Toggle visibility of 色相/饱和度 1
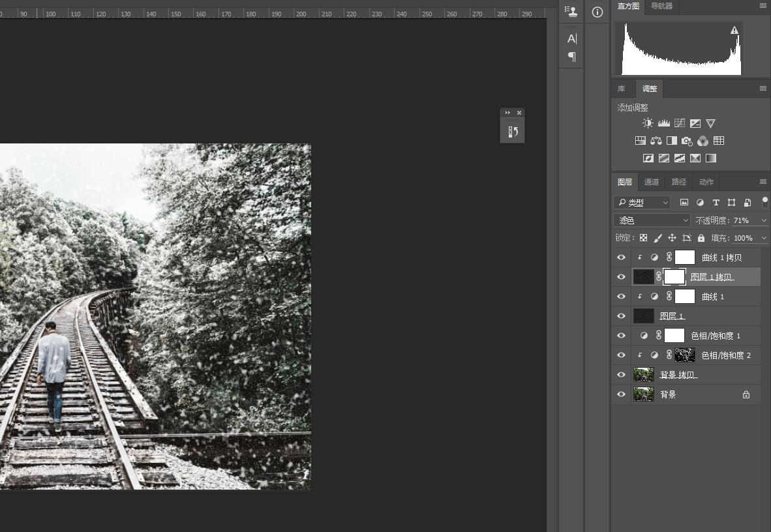 [x=621, y=336]
